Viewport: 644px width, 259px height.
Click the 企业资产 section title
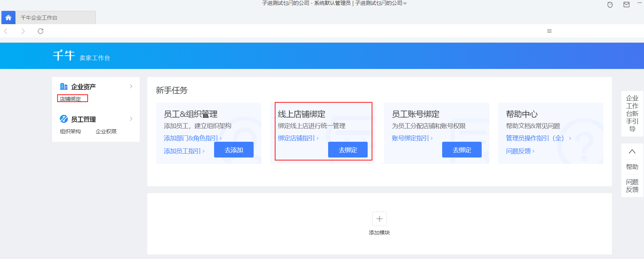click(84, 86)
